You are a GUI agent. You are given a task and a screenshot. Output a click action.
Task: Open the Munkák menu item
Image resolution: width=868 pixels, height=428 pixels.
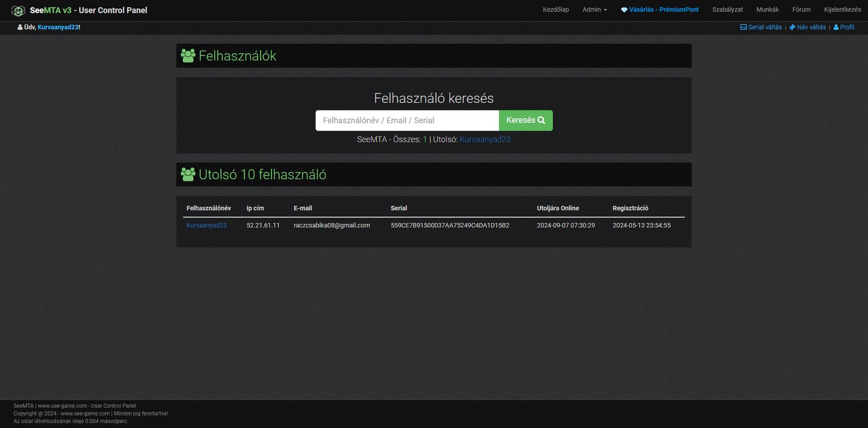coord(767,10)
